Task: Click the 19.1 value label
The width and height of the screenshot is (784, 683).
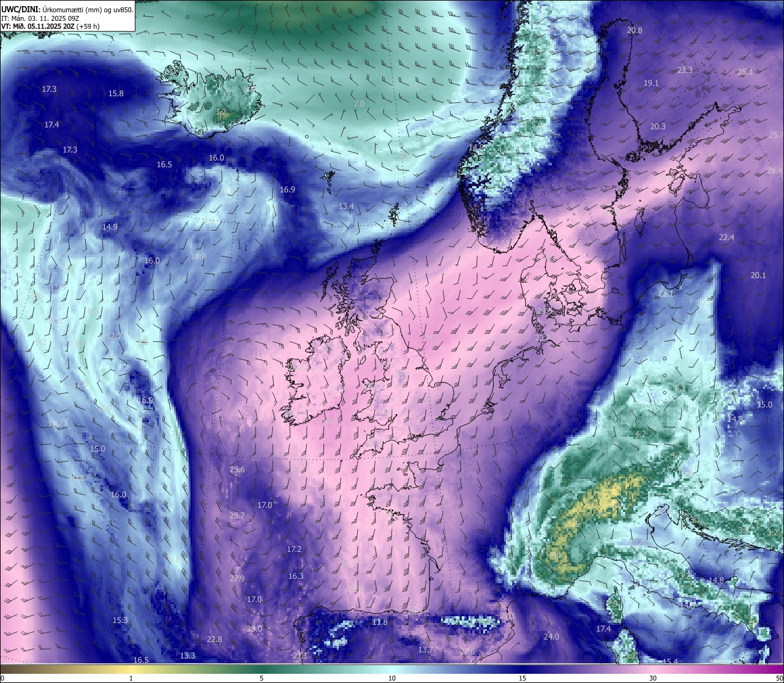Action: click(651, 83)
